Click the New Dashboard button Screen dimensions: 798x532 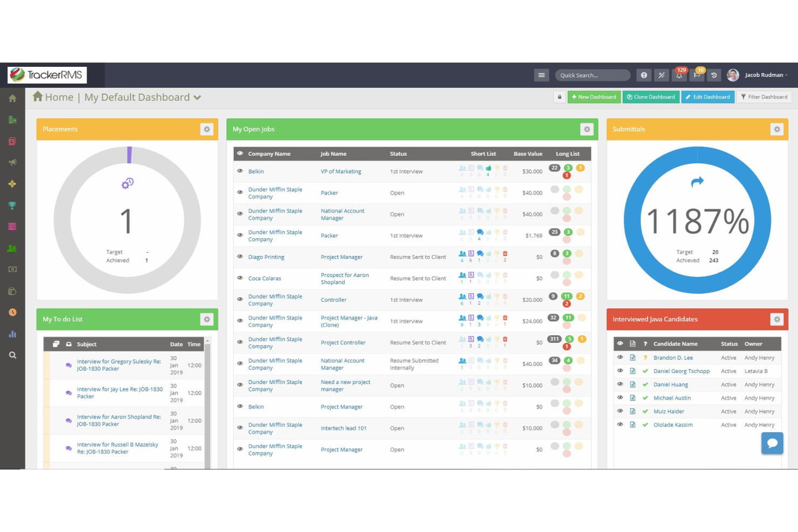594,97
